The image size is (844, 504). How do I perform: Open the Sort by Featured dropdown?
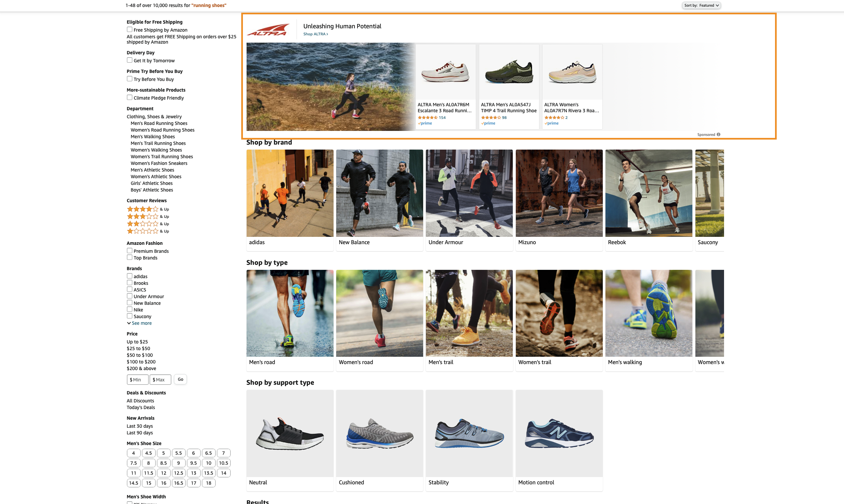701,5
